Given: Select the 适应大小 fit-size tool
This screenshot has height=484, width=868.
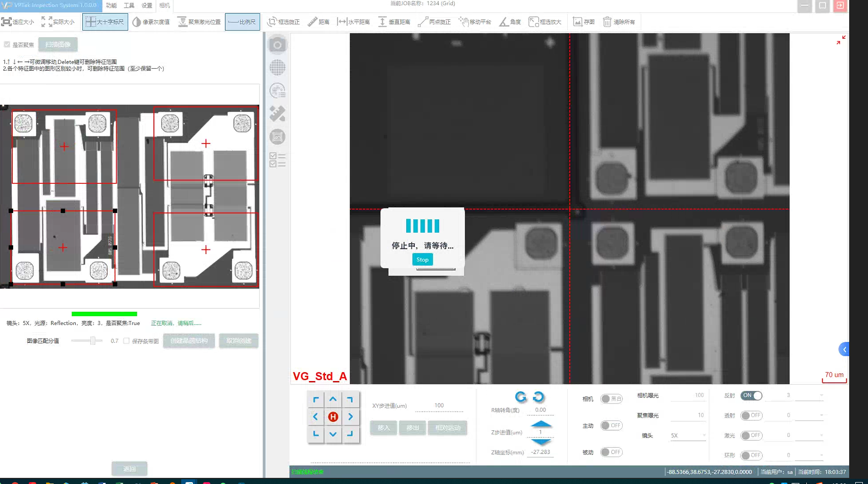Looking at the screenshot, I should (x=18, y=22).
